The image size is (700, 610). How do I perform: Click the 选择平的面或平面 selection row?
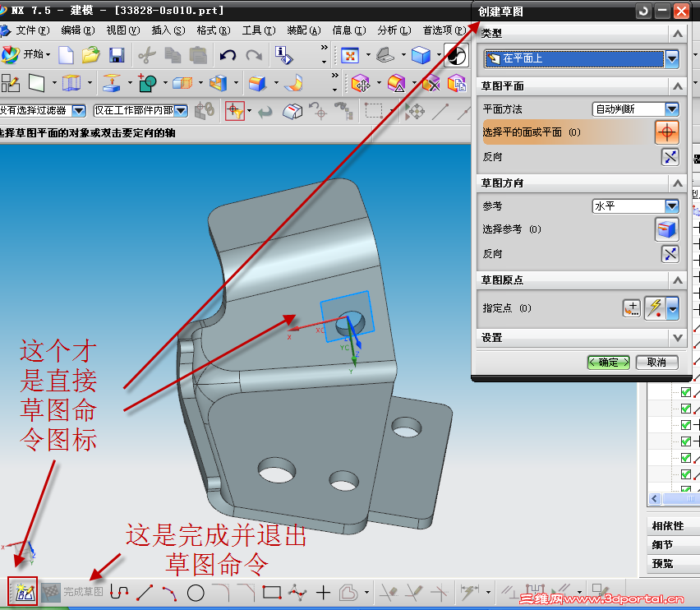point(568,132)
